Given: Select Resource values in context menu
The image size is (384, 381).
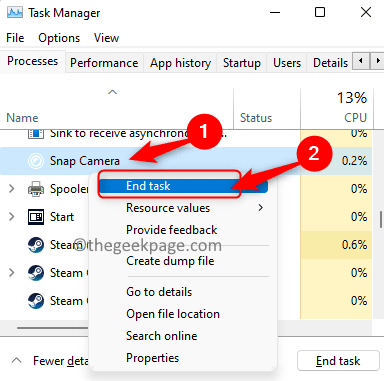Looking at the screenshot, I should tap(168, 208).
